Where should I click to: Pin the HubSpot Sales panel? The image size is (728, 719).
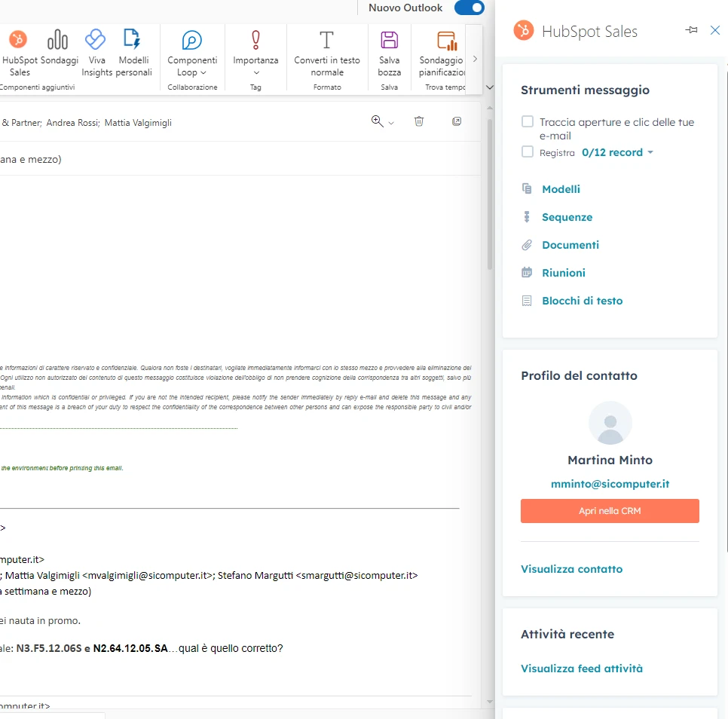click(x=691, y=31)
